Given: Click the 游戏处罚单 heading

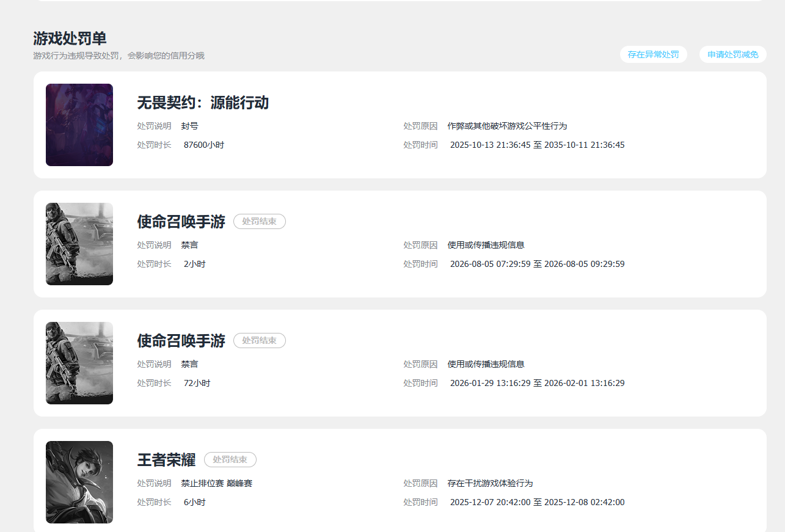Looking at the screenshot, I should tap(70, 38).
